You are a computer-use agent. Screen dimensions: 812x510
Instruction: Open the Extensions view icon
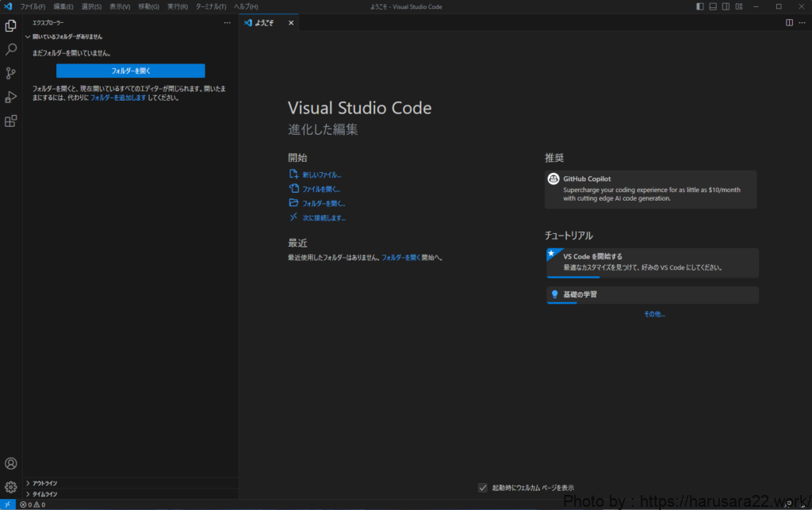[x=11, y=121]
